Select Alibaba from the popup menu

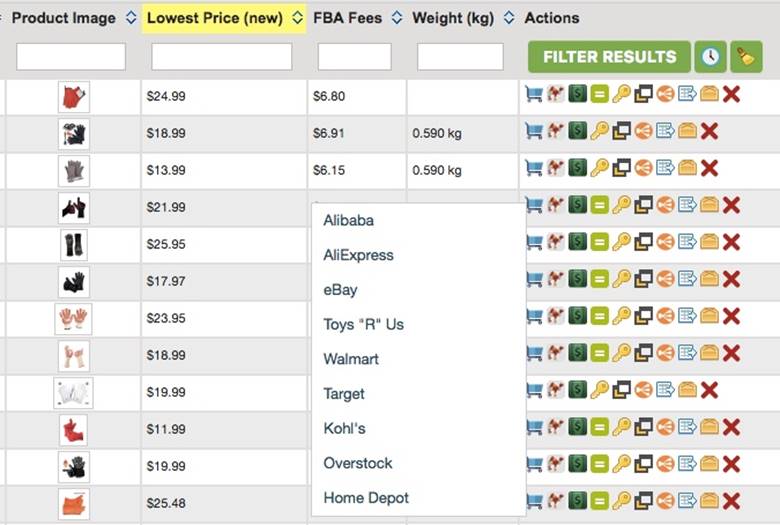tap(348, 220)
